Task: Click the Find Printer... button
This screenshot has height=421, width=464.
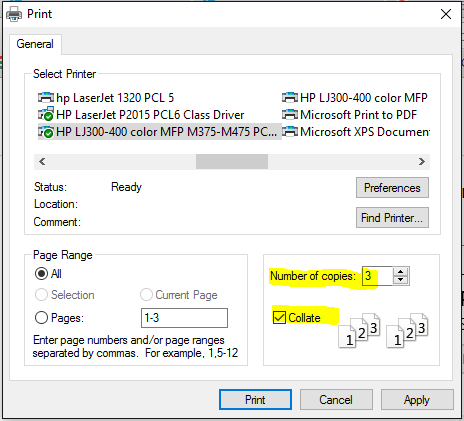Action: 392,218
